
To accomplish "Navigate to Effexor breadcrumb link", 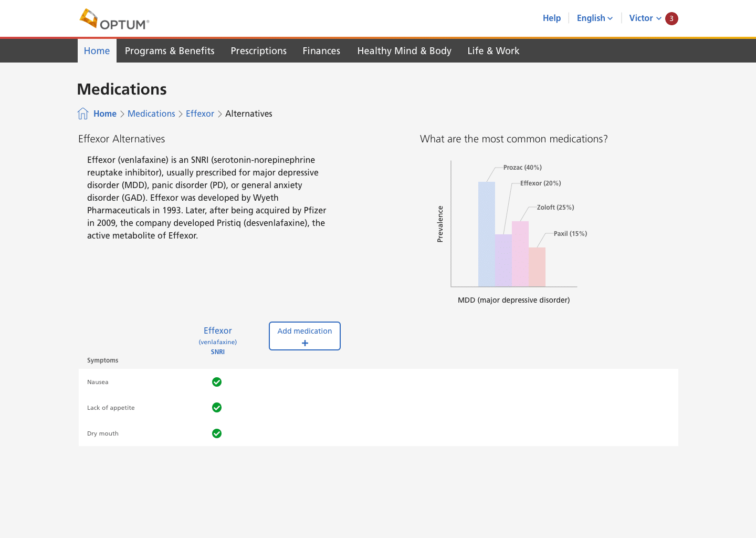I will [200, 113].
